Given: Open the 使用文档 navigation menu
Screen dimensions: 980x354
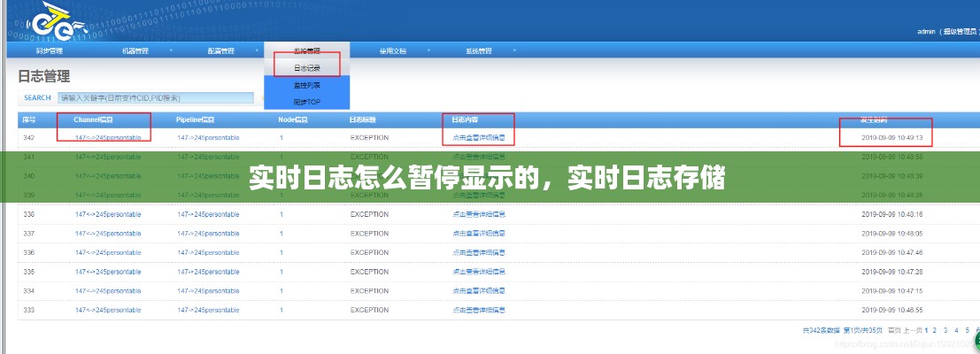Looking at the screenshot, I should [x=393, y=51].
